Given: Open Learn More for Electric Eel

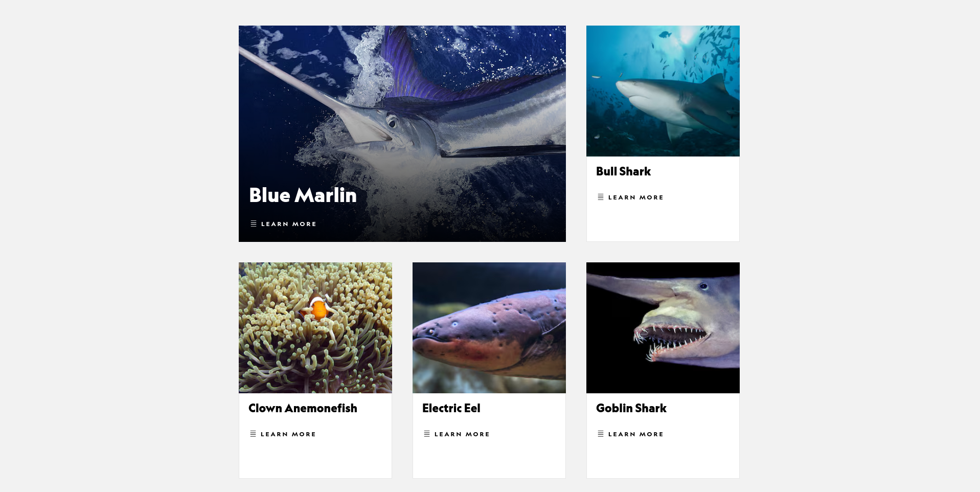Looking at the screenshot, I should (462, 434).
